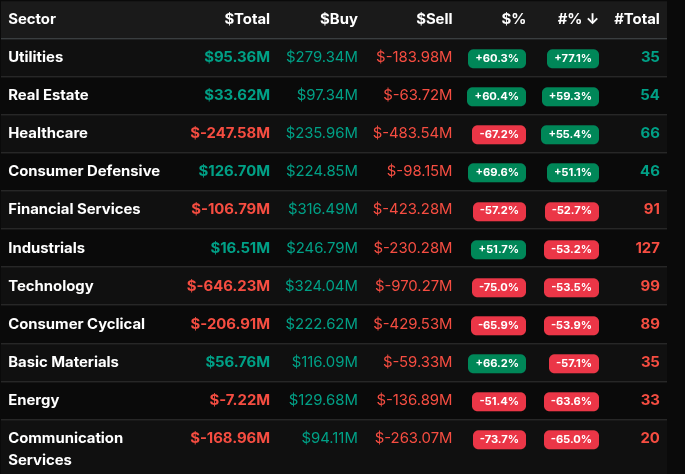
Task: Select Consumer Defensive sector name
Action: pos(84,171)
